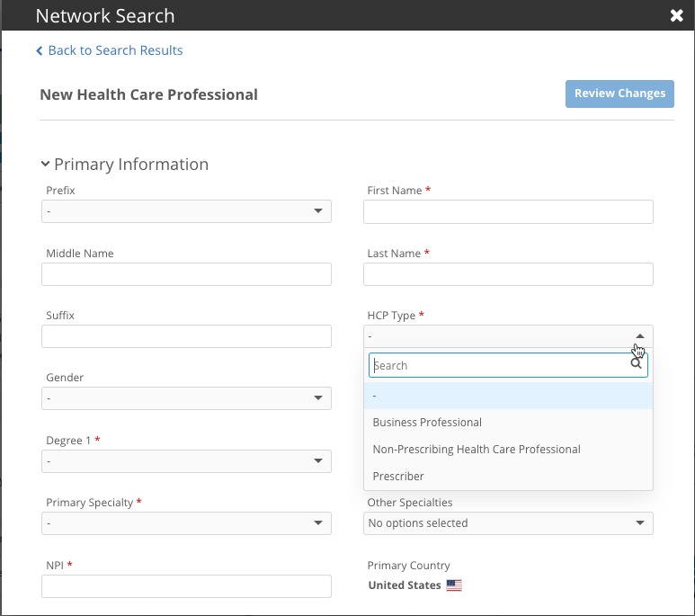The image size is (695, 616).
Task: Choose Non-Prescribing Health Care Professional
Action: (x=477, y=450)
